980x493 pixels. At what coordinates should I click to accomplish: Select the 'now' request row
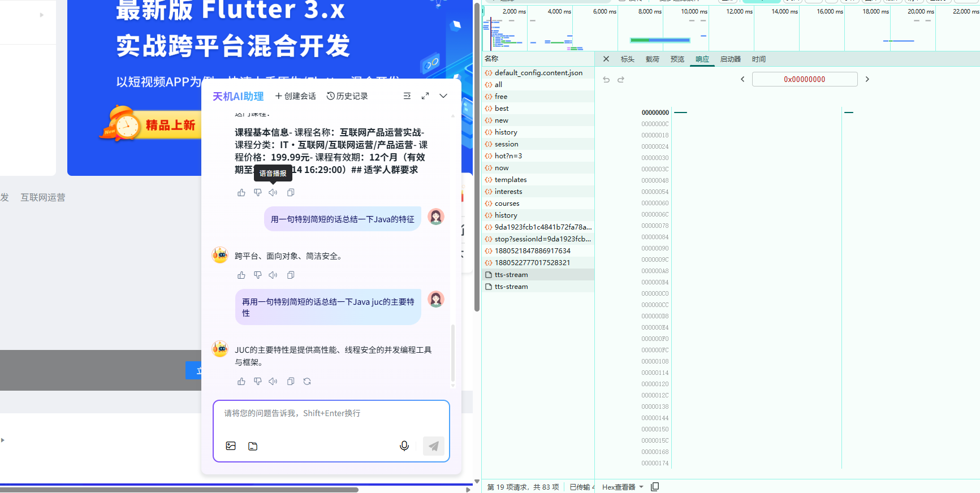(538, 168)
